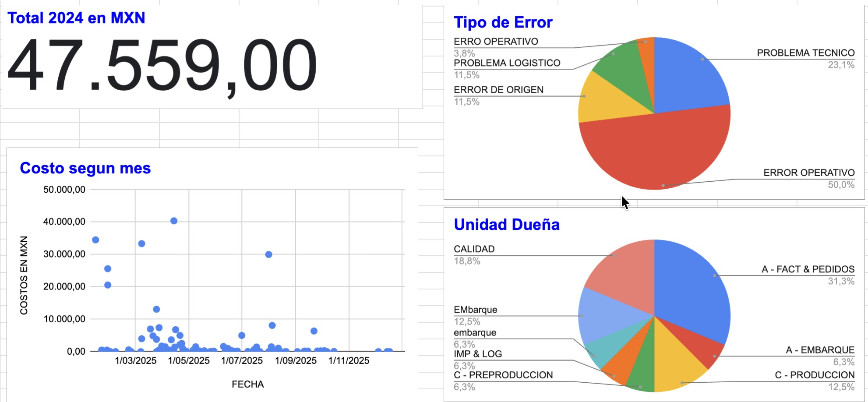Click the 'A - EMBARQUE' label
Image resolution: width=868 pixels, height=402 pixels.
click(x=820, y=350)
